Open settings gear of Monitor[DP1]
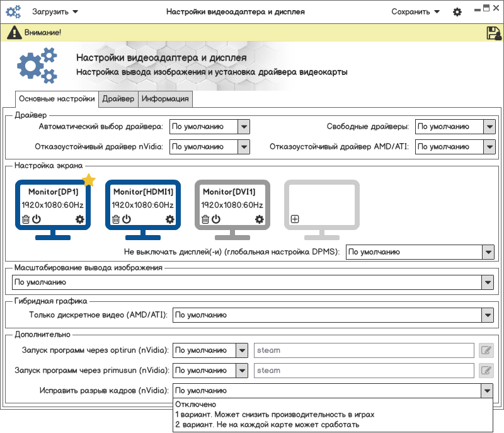Screen dimensions: 504x433 (x=80, y=219)
